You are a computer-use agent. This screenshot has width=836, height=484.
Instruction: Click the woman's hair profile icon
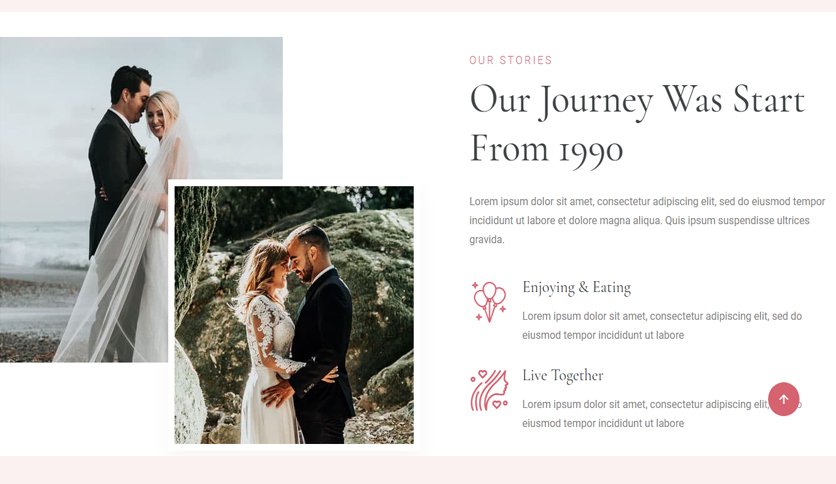point(489,391)
